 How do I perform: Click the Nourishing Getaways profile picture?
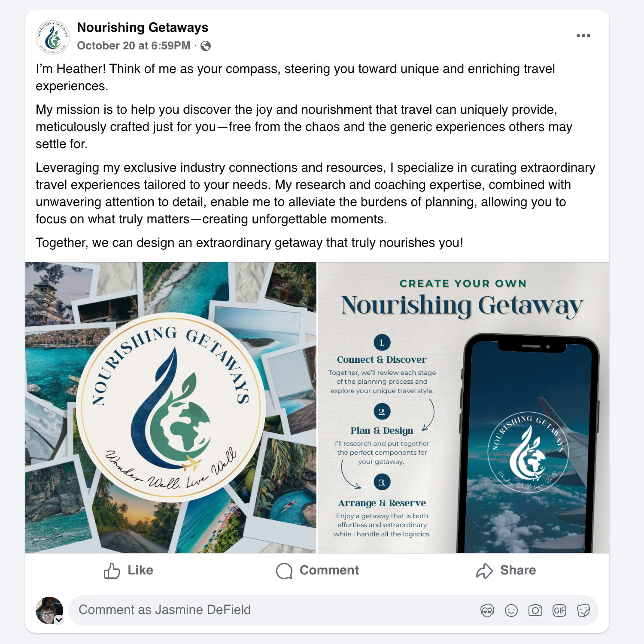click(x=52, y=36)
